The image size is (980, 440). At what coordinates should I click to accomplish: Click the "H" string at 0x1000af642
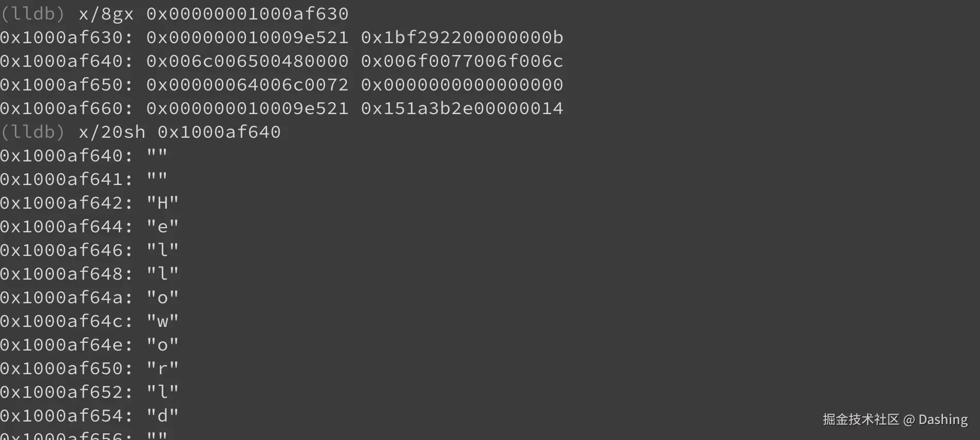pos(162,203)
